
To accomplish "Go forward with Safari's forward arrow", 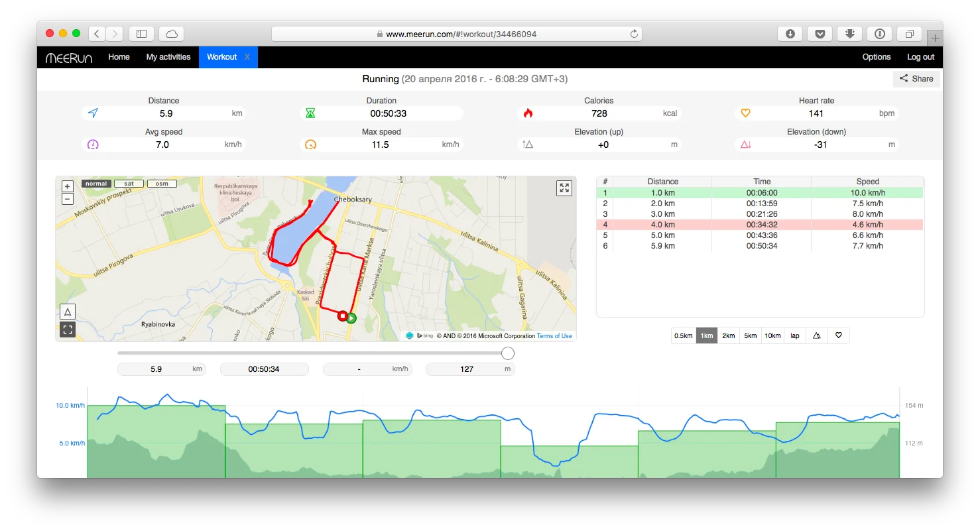I will pos(114,34).
